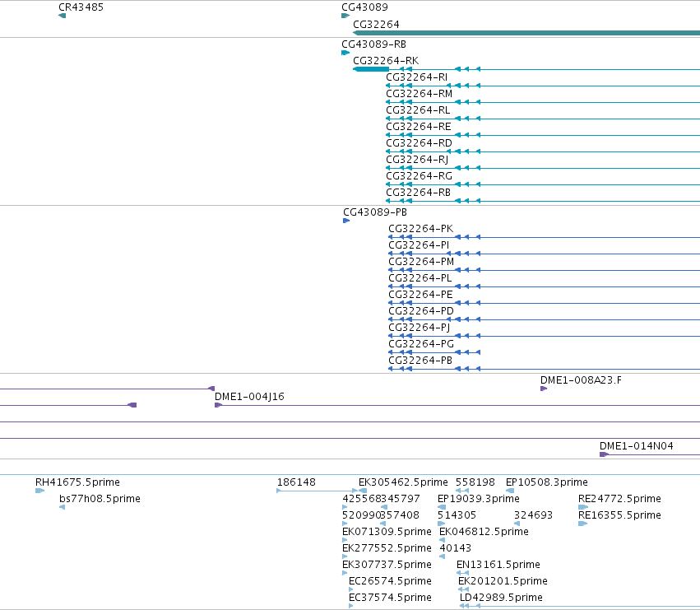This screenshot has width=700, height=610.
Task: Open protein CG32264-PL
Action: 420,278
